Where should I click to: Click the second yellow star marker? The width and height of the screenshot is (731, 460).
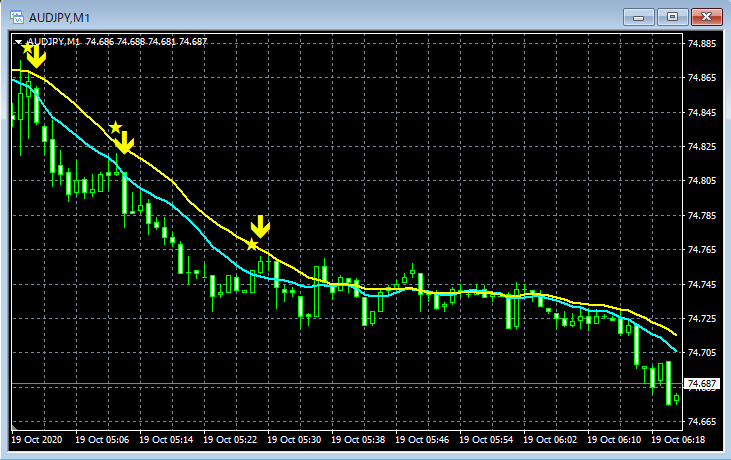click(x=115, y=127)
